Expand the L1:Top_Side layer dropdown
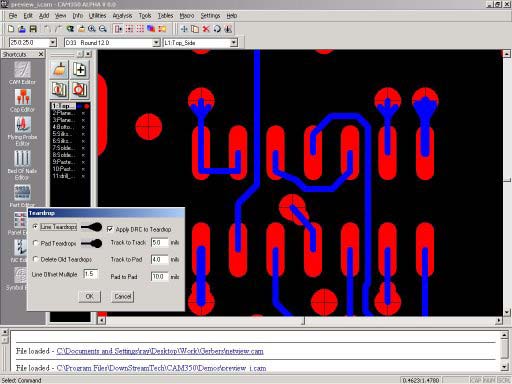This screenshot has height=384, width=512. coord(234,43)
